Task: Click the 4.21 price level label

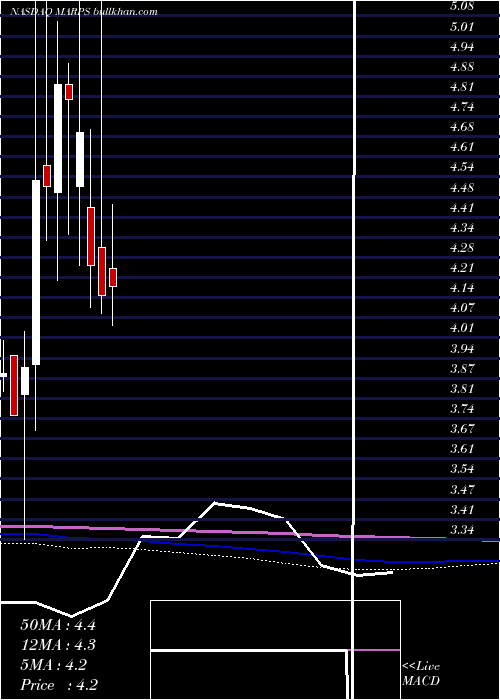Action: [x=462, y=268]
